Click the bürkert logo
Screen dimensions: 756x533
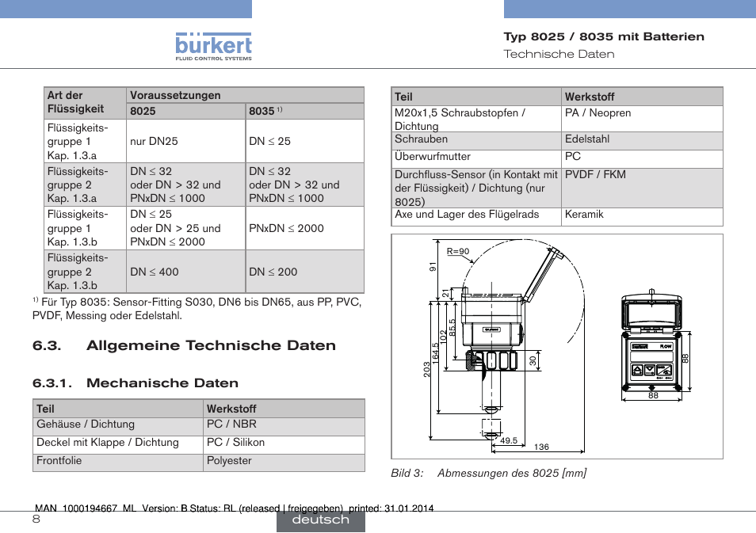[x=214, y=46]
